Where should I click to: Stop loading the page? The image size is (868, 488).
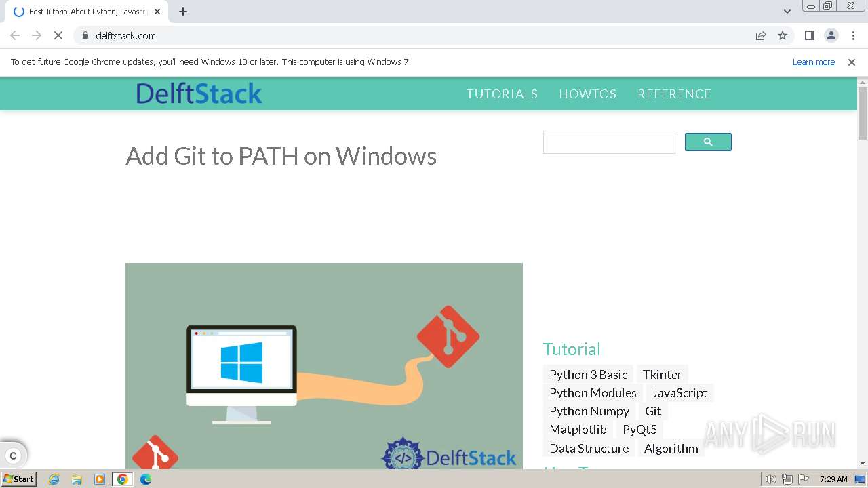58,36
